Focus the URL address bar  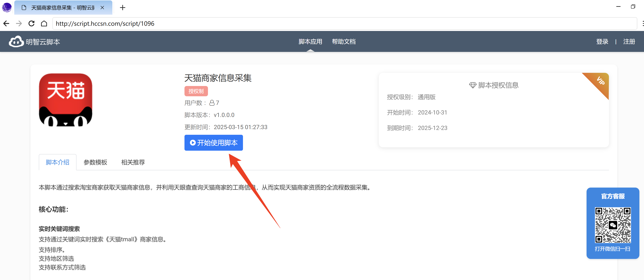point(344,23)
